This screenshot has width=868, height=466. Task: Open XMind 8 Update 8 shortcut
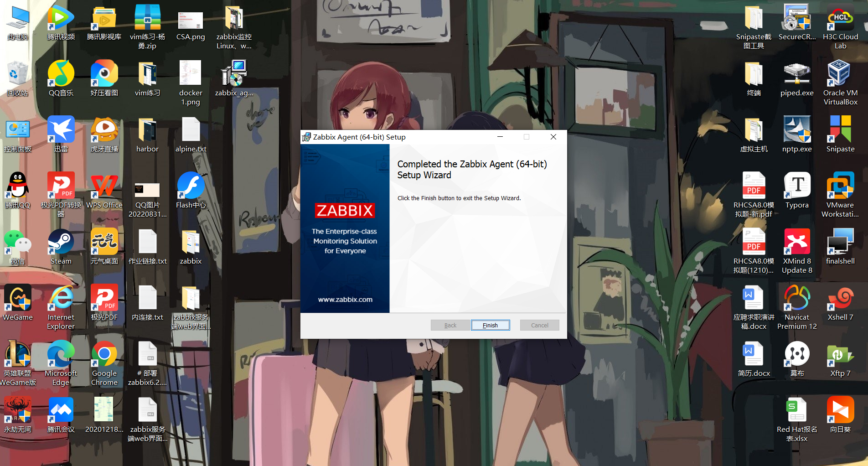(x=797, y=251)
